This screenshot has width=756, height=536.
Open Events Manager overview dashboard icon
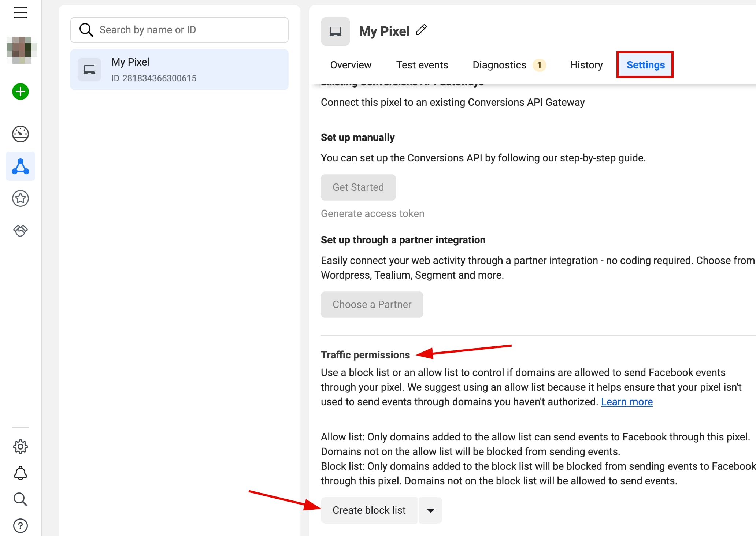click(x=21, y=134)
